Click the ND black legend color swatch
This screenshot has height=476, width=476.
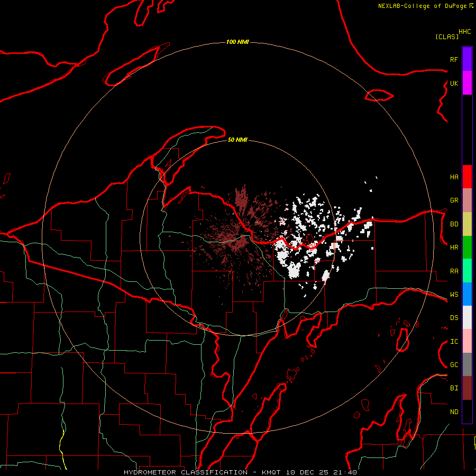tap(467, 411)
